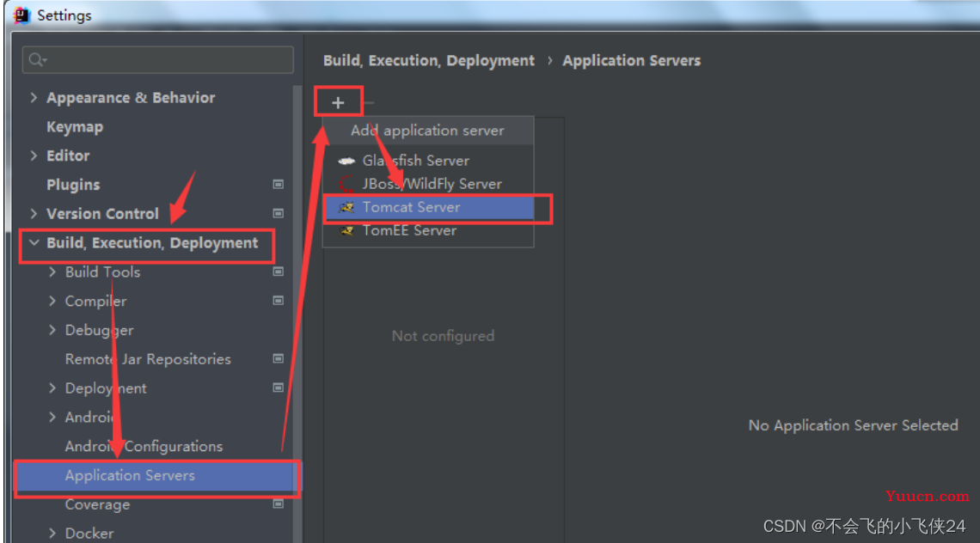Click the plus icon to add server
Image resolution: width=980 pixels, height=543 pixels.
point(338,103)
